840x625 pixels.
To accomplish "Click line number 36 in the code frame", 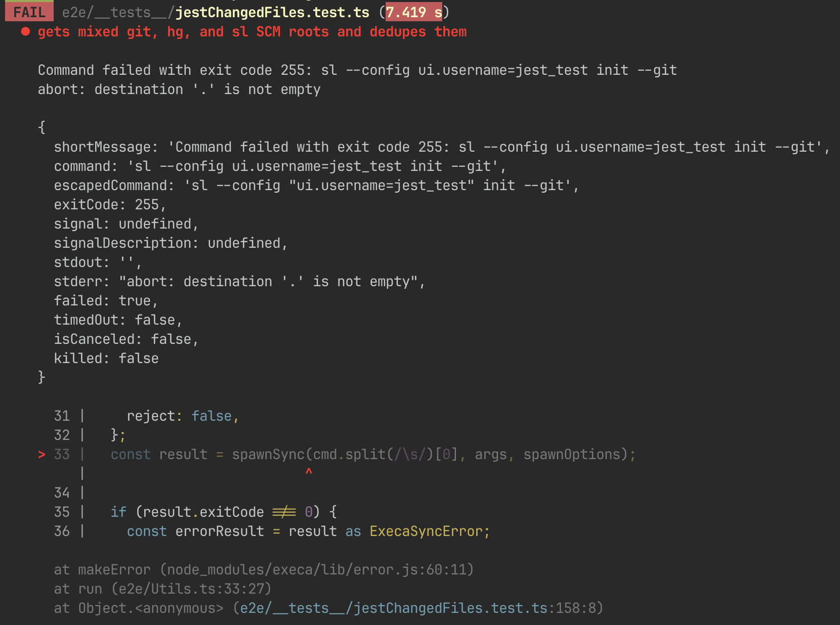I will (x=62, y=531).
